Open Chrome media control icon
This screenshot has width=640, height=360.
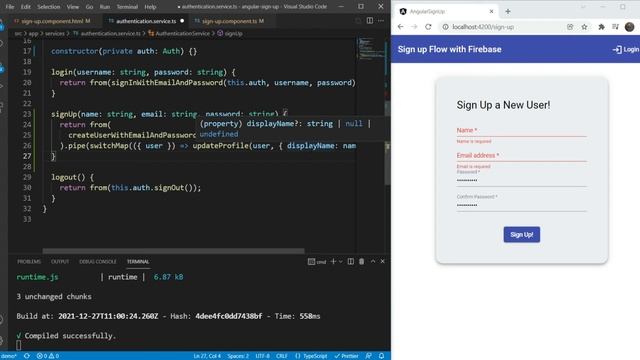615,27
